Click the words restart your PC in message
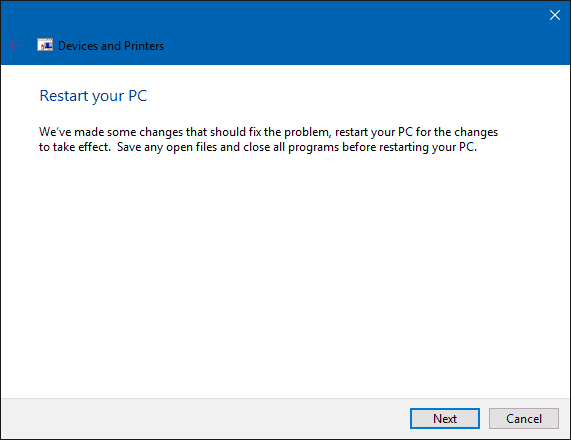571x440 pixels. point(373,132)
